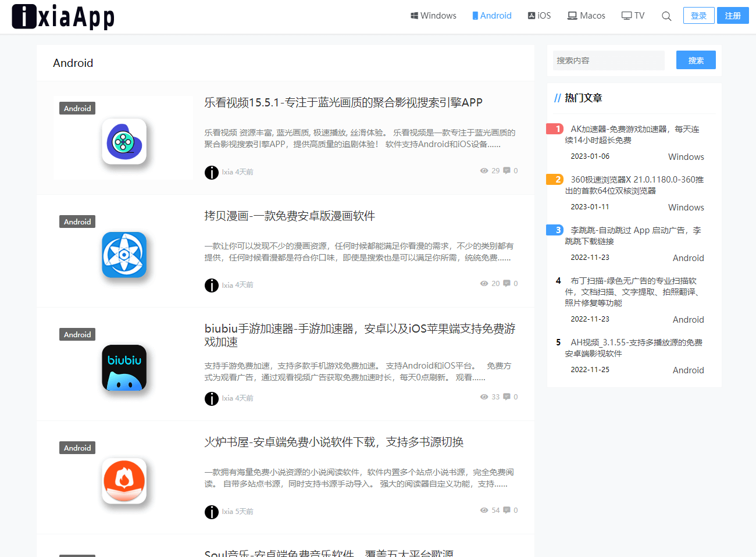Click the eye views icon on biubiu article
756x557 pixels.
click(484, 397)
